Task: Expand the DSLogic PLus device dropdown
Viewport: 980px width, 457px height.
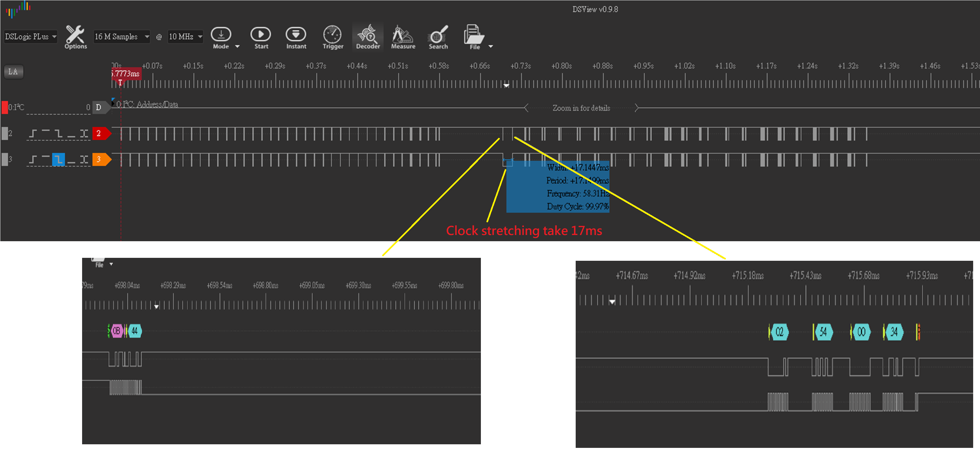Action: [x=30, y=37]
